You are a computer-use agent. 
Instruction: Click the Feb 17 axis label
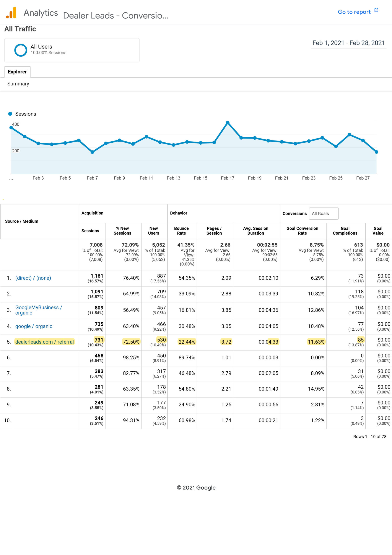(227, 178)
